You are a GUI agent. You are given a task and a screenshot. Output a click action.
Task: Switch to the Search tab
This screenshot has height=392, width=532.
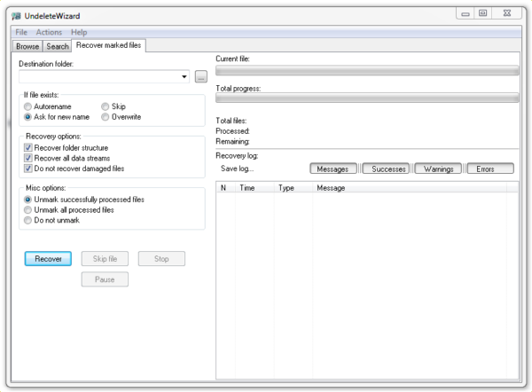[x=58, y=46]
